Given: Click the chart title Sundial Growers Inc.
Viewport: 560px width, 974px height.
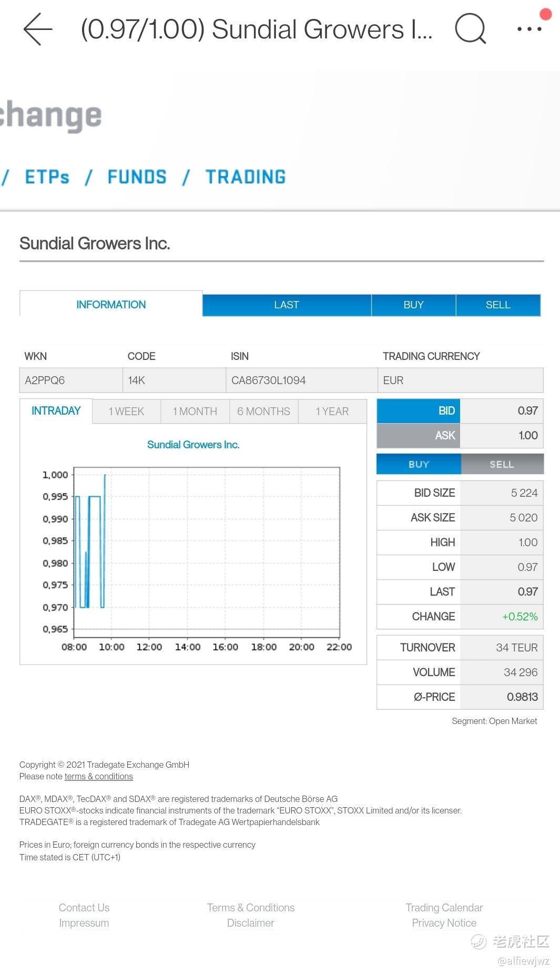Looking at the screenshot, I should pos(193,444).
